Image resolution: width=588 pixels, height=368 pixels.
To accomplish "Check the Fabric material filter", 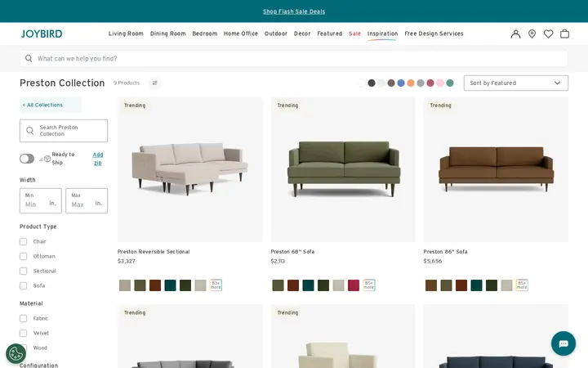I will (x=23, y=318).
